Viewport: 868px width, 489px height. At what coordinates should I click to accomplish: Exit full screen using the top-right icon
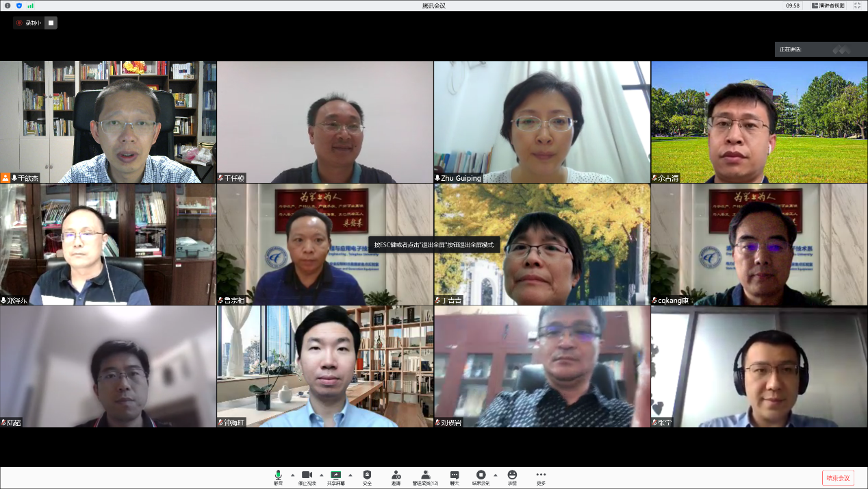857,5
